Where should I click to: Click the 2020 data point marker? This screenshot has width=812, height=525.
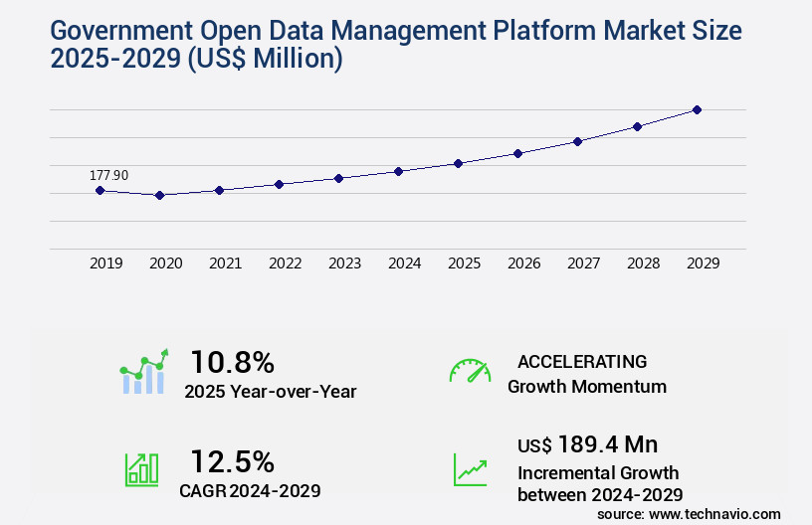[x=159, y=195]
